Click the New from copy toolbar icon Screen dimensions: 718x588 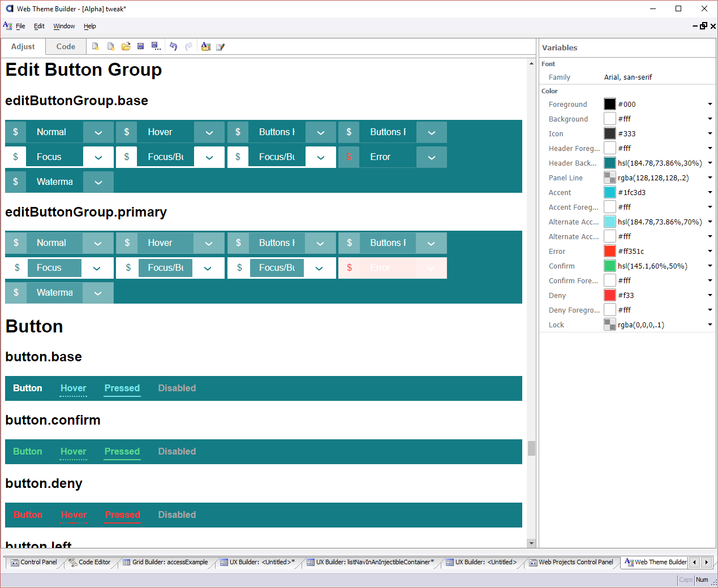(111, 46)
